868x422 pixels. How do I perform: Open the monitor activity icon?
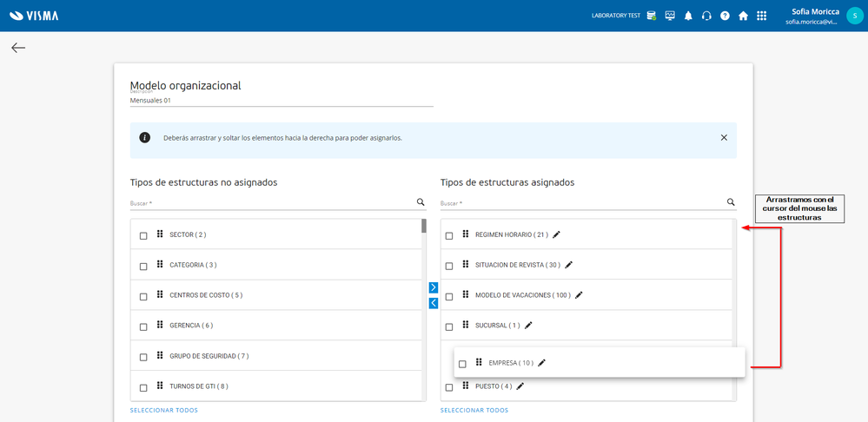coord(670,16)
